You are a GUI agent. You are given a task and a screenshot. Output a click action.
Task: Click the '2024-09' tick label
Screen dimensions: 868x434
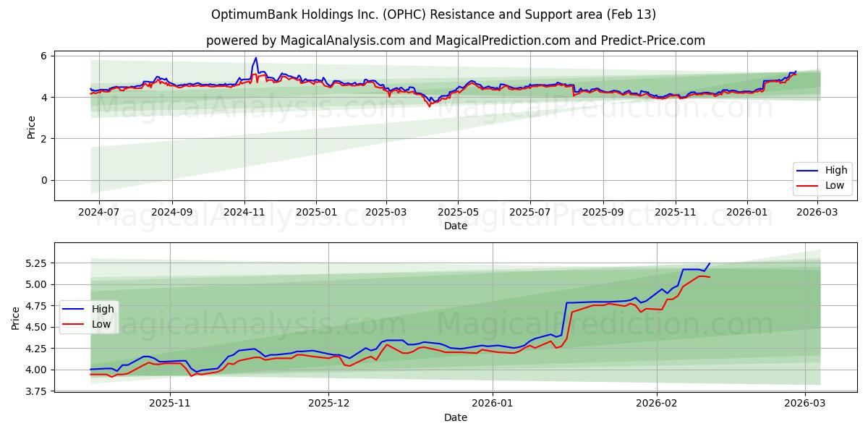click(x=172, y=212)
